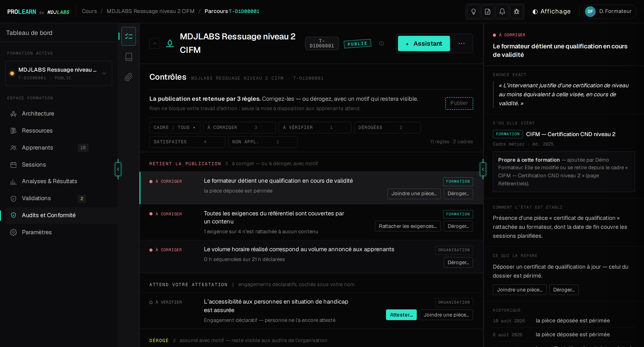644x347 pixels.
Task: Click the Apprenants people icon
Action: pos(13,148)
